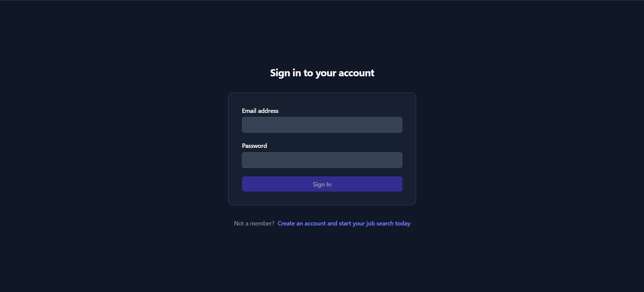This screenshot has width=644, height=292.
Task: Focus the Password input field
Action: click(x=322, y=160)
